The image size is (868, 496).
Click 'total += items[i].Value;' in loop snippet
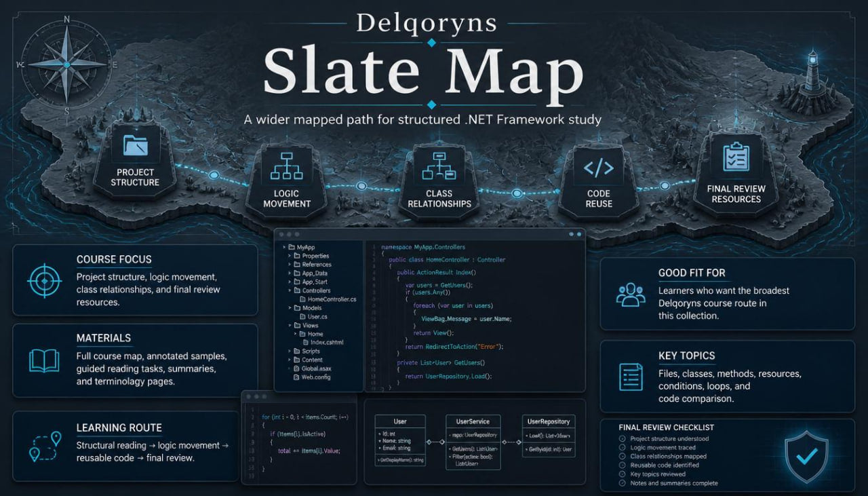309,451
